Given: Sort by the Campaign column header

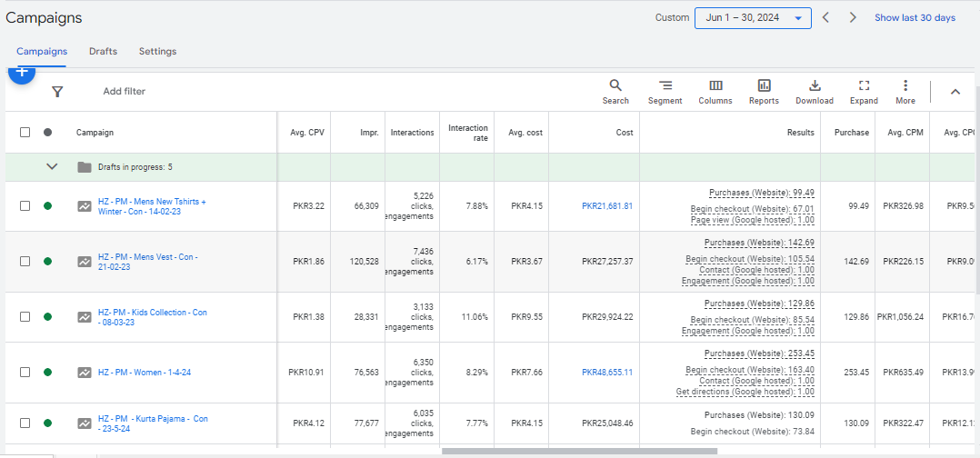Looking at the screenshot, I should (95, 133).
